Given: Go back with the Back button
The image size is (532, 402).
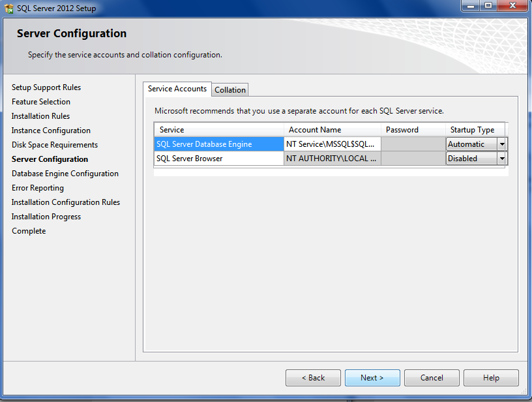Looking at the screenshot, I should pos(313,378).
